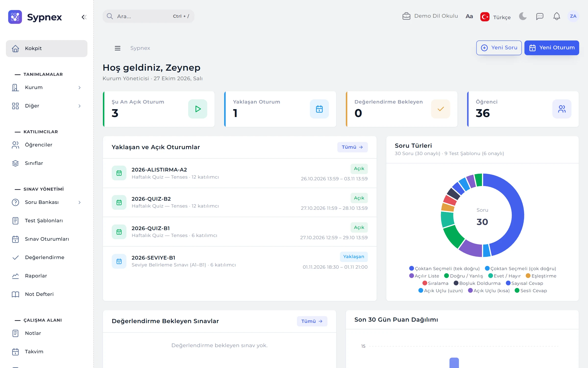Click the Değerlendirme checkmark icon
This screenshot has width=588, height=368.
pyautogui.click(x=15, y=258)
